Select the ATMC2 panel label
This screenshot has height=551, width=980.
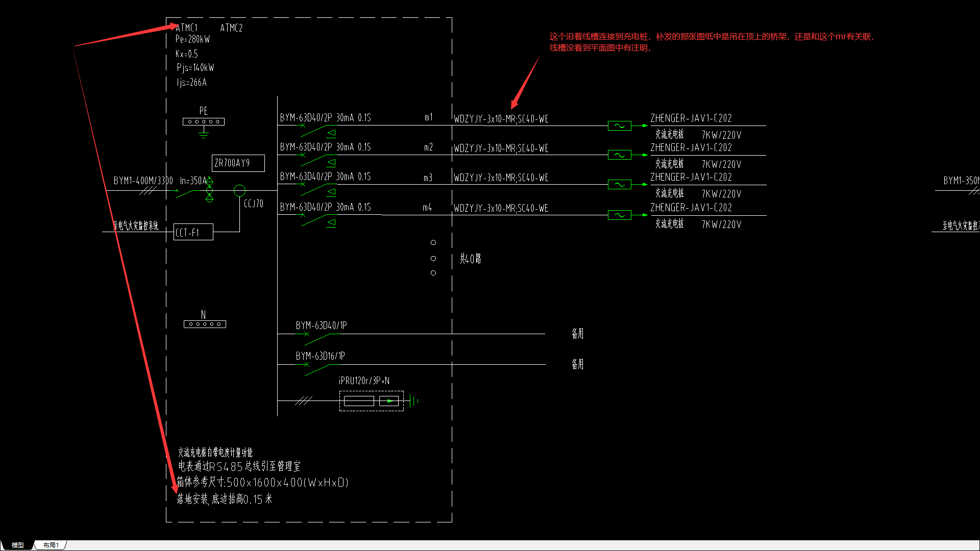[231, 28]
